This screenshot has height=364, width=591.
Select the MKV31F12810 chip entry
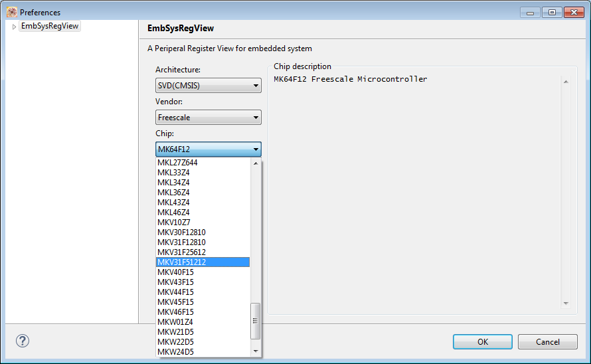203,242
